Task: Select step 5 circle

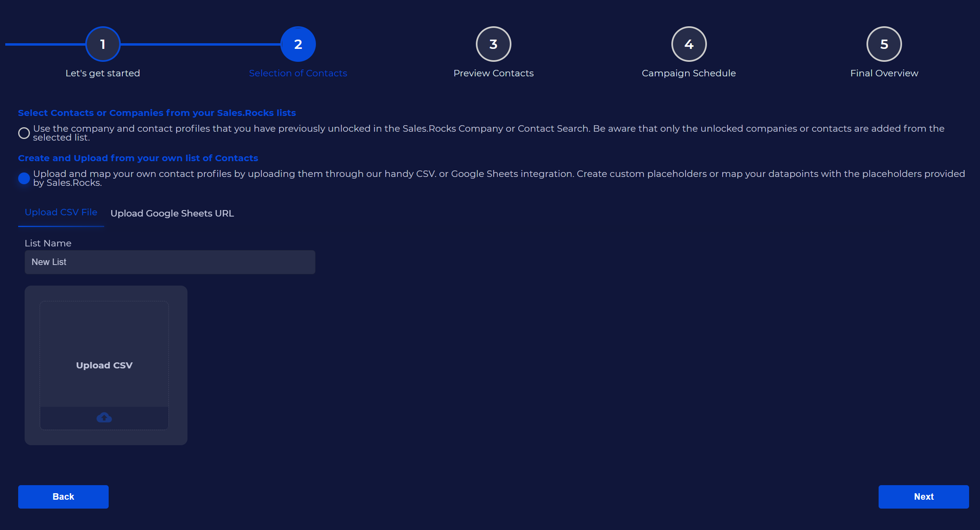Action: click(884, 44)
